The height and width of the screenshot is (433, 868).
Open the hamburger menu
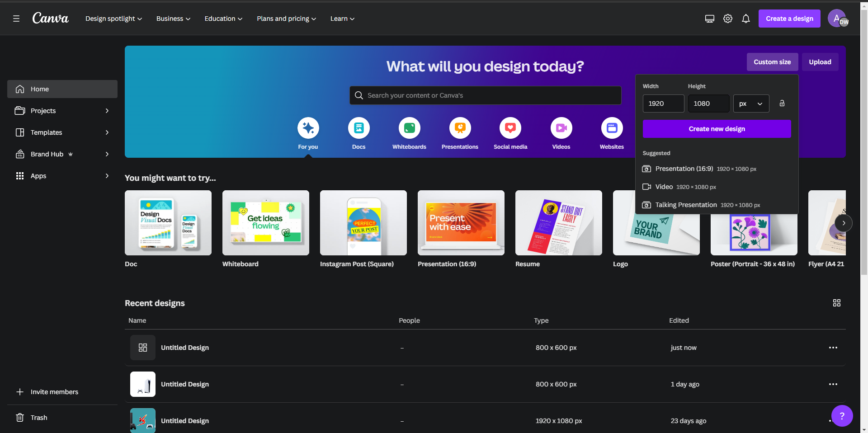[16, 19]
